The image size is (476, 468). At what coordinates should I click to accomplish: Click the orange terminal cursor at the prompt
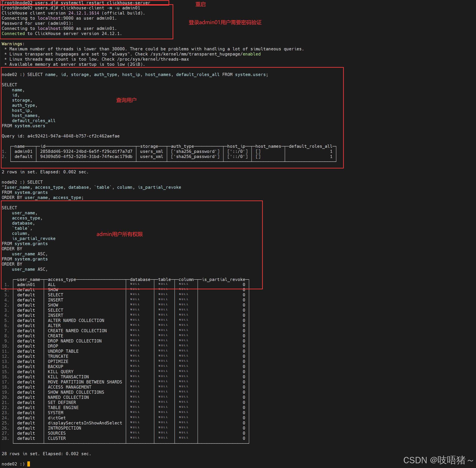pyautogui.click(x=29, y=464)
